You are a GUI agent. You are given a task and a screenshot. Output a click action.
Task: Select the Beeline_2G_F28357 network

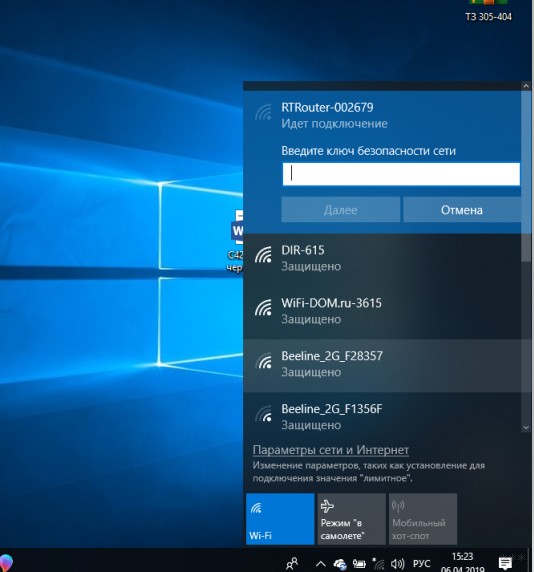382,366
